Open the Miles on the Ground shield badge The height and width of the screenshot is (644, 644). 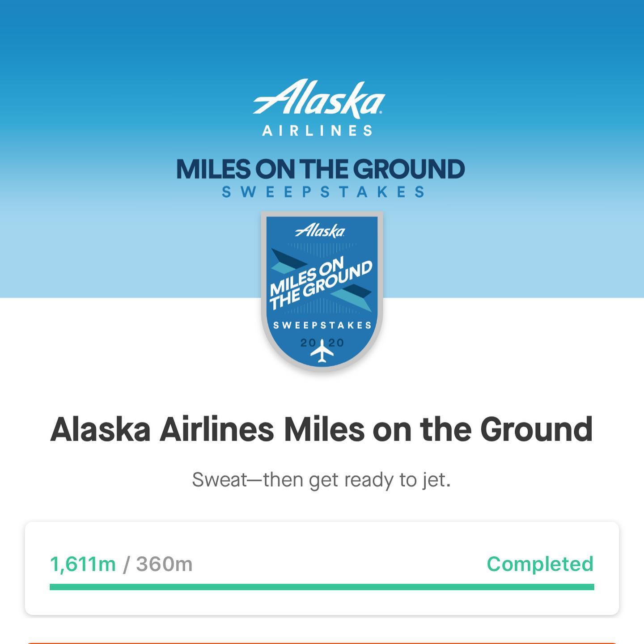(x=322, y=291)
